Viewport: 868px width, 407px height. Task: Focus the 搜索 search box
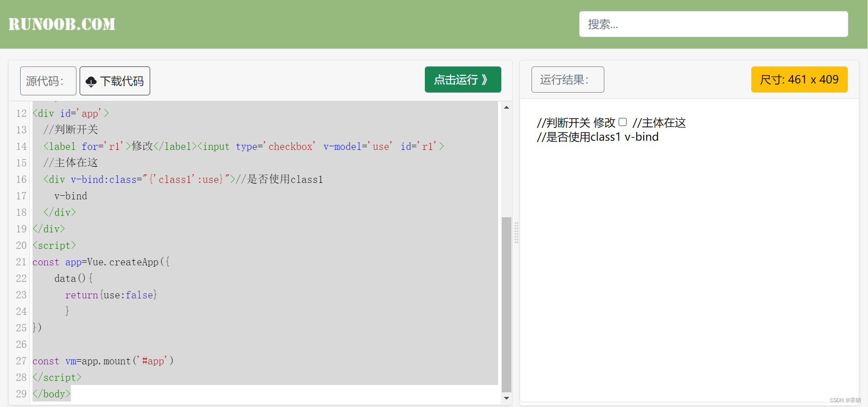tap(713, 24)
